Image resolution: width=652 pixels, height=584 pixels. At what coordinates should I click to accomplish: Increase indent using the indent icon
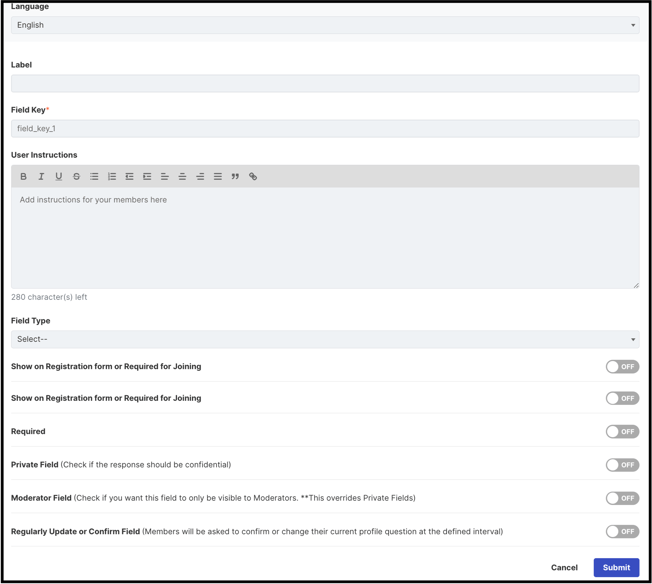point(147,176)
